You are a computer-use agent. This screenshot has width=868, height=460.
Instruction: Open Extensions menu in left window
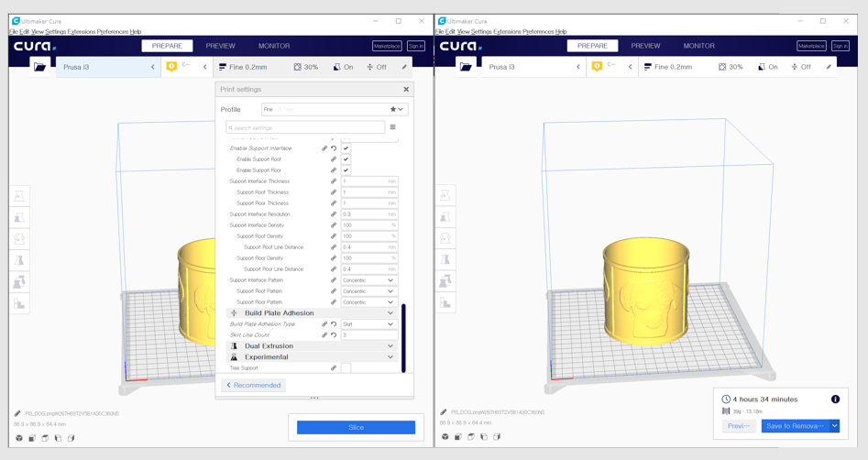pos(81,31)
